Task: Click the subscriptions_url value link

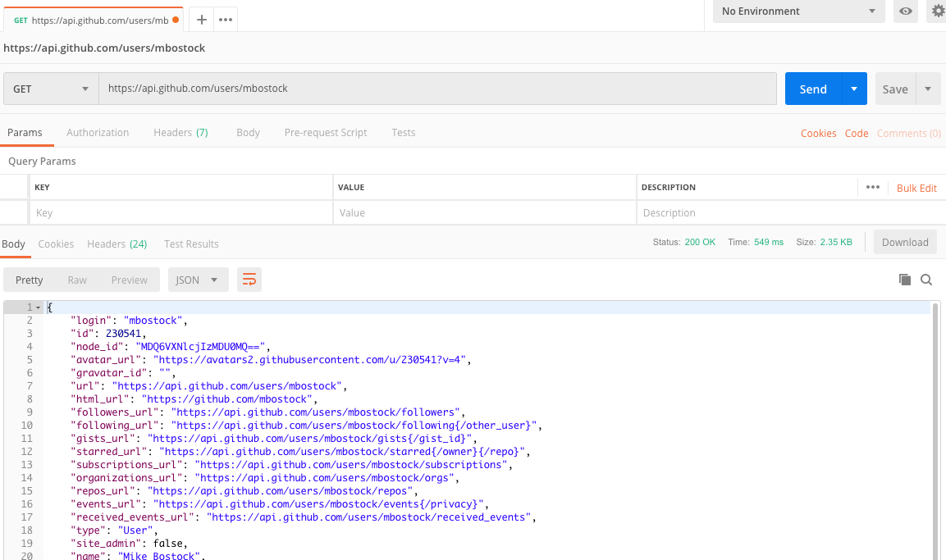Action: [351, 465]
